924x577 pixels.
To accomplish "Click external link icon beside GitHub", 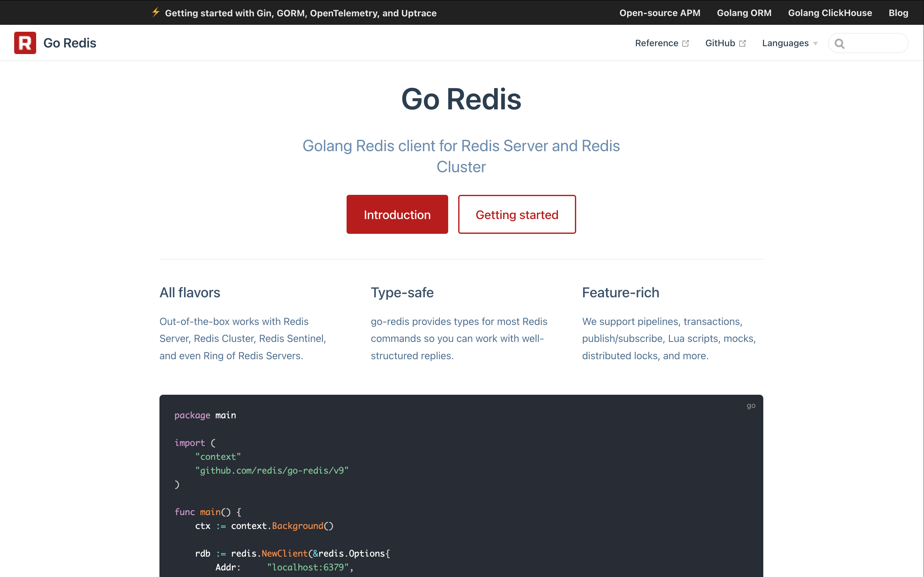I will tap(743, 43).
